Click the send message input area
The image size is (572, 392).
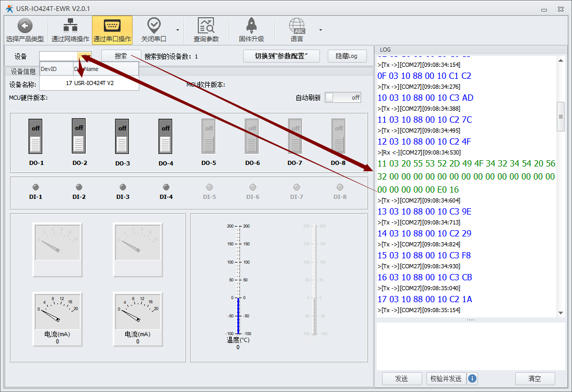pos(471,346)
